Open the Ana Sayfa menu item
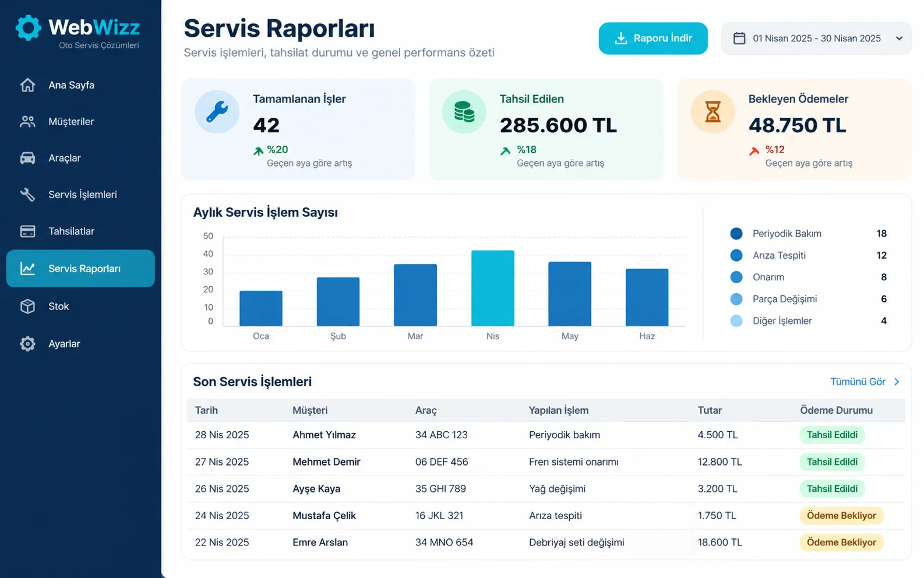The height and width of the screenshot is (578, 924). tap(80, 85)
